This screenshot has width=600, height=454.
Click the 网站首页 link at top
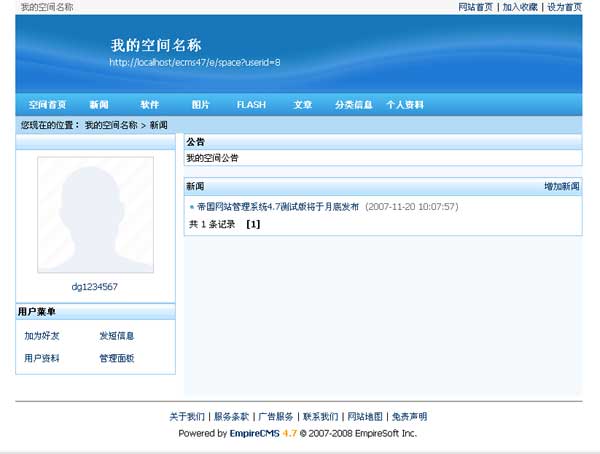pos(475,7)
